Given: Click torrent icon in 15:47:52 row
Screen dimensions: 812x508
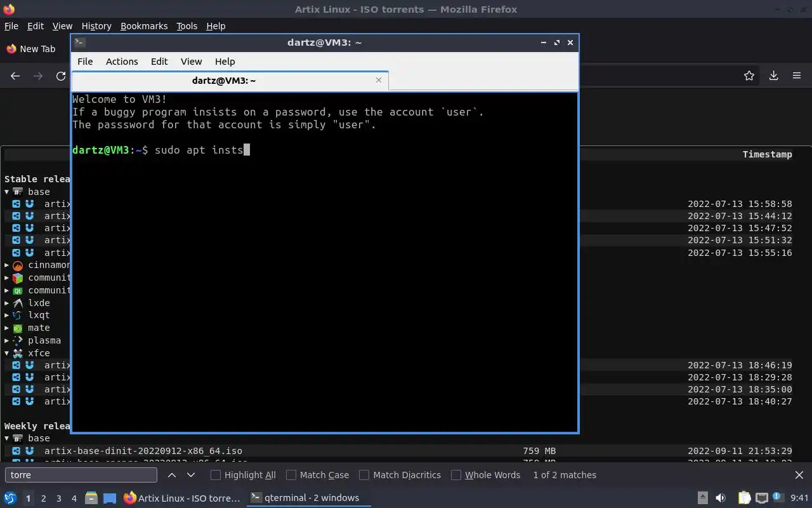Looking at the screenshot, I should 16,228.
